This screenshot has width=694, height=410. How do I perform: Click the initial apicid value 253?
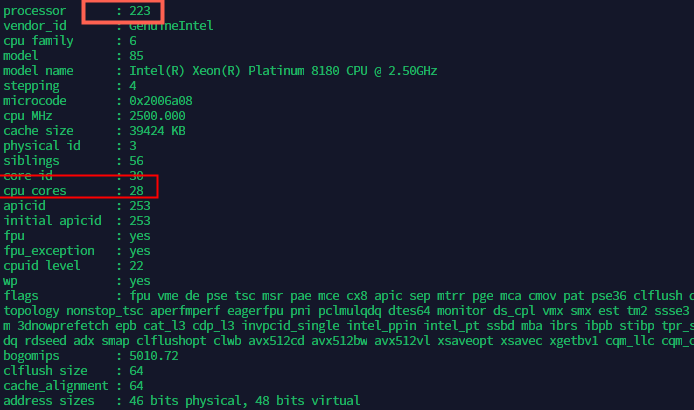(140, 221)
